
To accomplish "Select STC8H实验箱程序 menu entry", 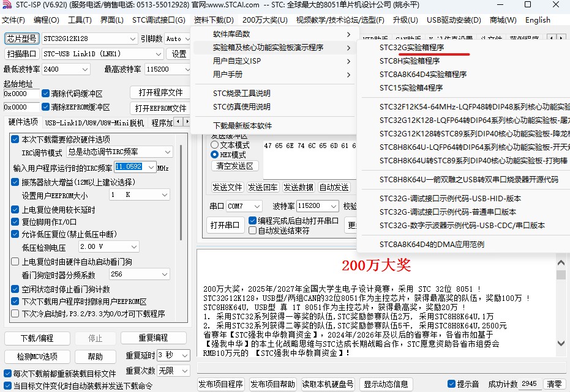I will [x=410, y=61].
